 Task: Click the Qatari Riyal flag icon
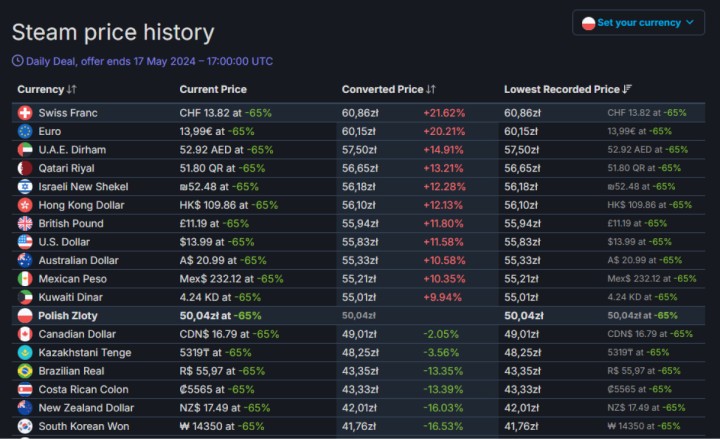click(25, 168)
